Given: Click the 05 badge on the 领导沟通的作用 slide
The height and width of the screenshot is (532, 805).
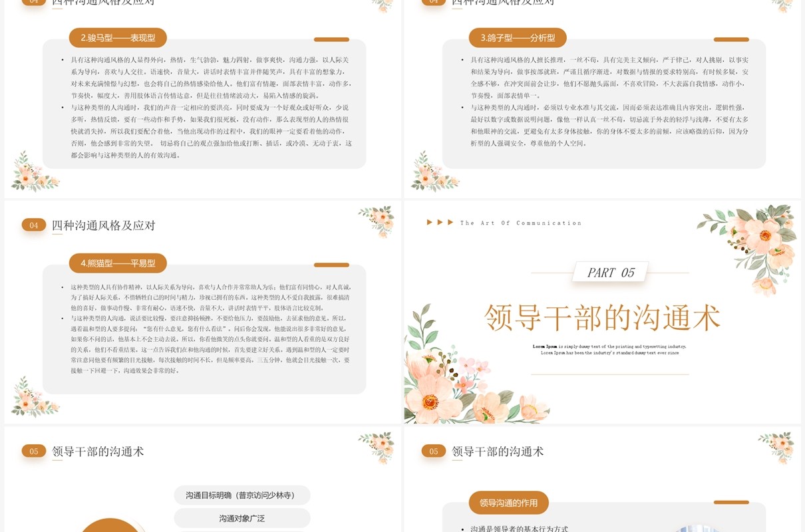Looking at the screenshot, I should 433,452.
